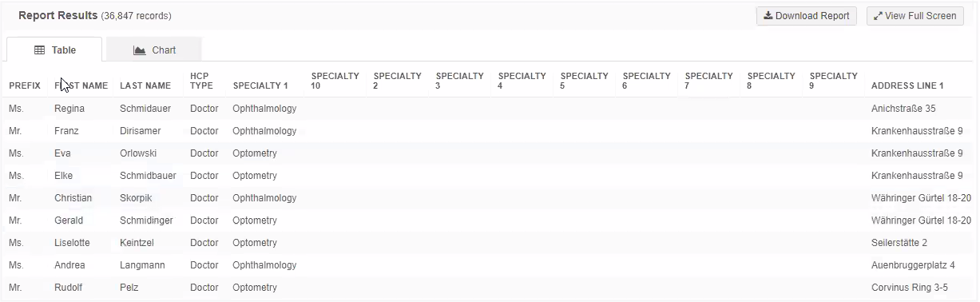Click the Währinger Gürtel address for Skorpik
Viewport: 980px width, 302px height.
click(921, 198)
